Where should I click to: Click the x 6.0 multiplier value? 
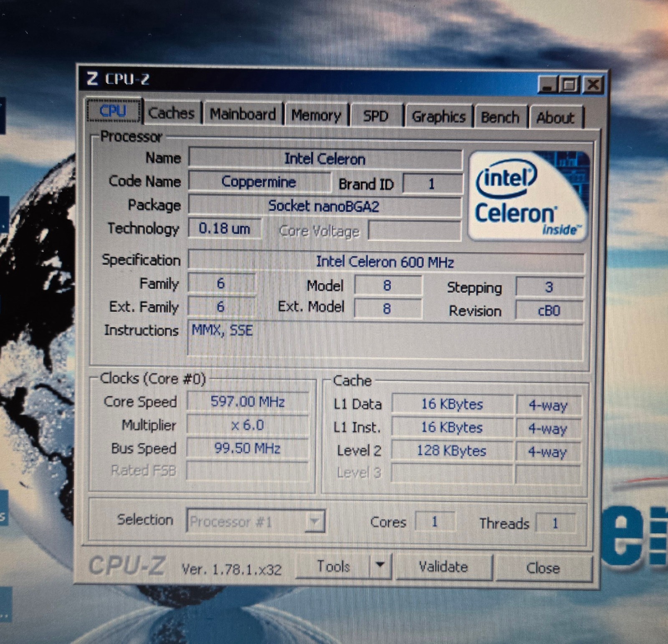tap(248, 425)
